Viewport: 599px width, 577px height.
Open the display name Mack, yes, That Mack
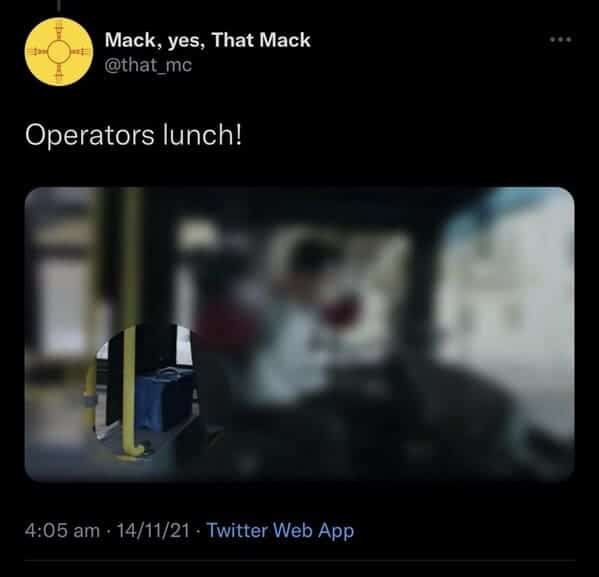(207, 40)
